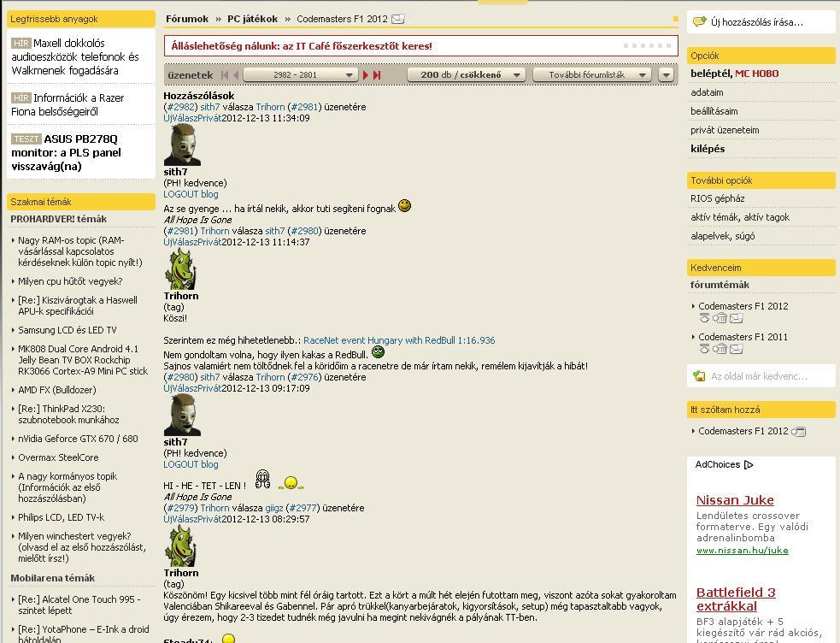The height and width of the screenshot is (643, 840).
Task: Open Információk a Razer Fiona news item
Action: tap(68, 104)
